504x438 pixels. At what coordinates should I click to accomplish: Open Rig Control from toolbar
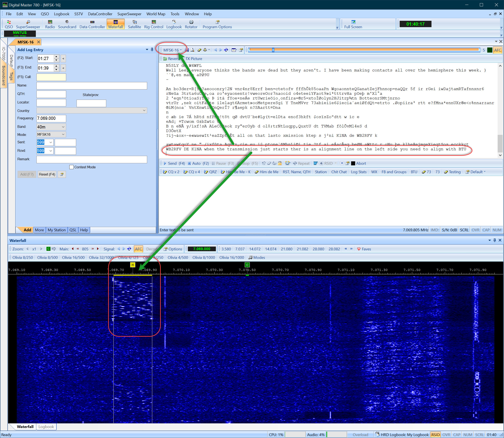[154, 24]
